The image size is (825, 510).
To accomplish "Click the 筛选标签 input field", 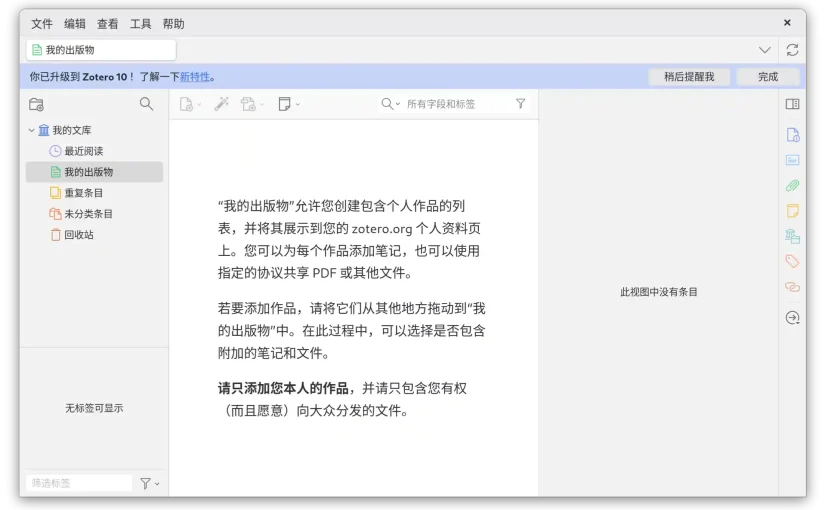I will (79, 483).
